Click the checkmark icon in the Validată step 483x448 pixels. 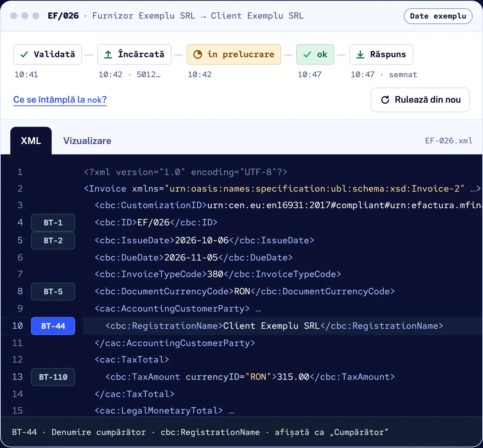click(24, 54)
